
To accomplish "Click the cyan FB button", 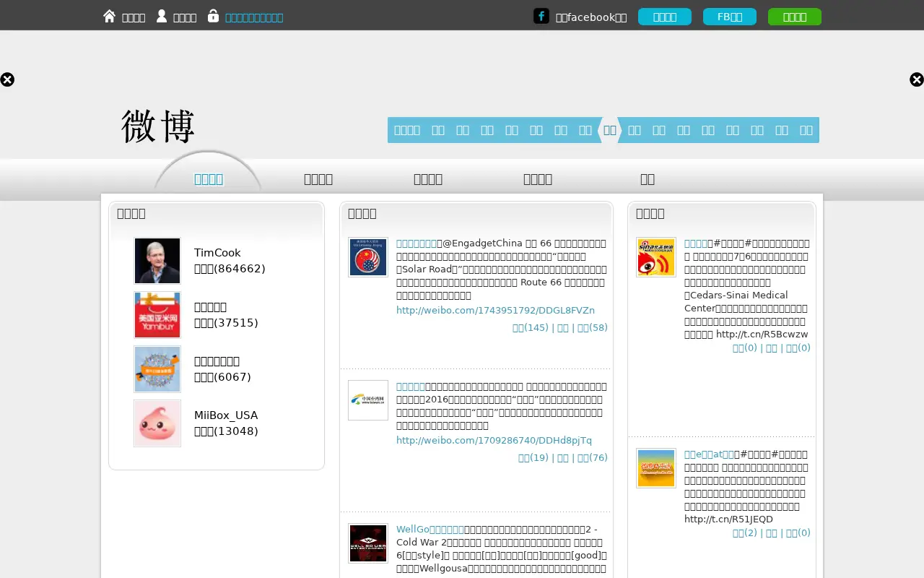I will (730, 17).
